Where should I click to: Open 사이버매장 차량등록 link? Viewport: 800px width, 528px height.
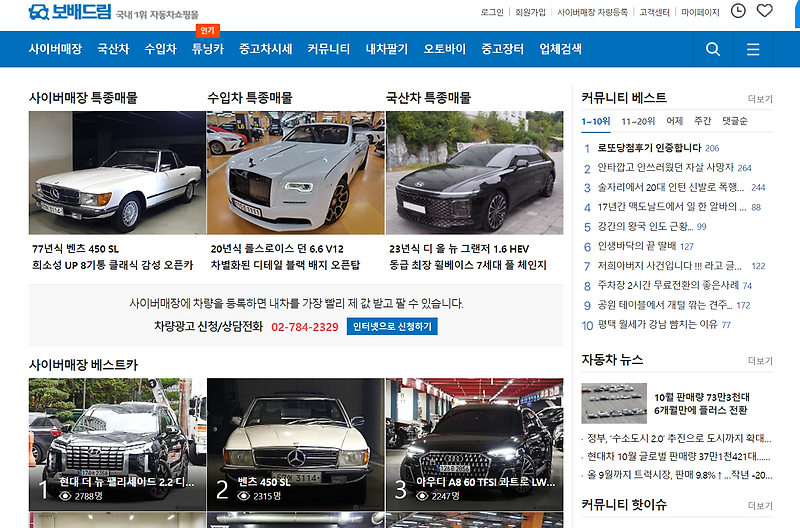[x=592, y=12]
